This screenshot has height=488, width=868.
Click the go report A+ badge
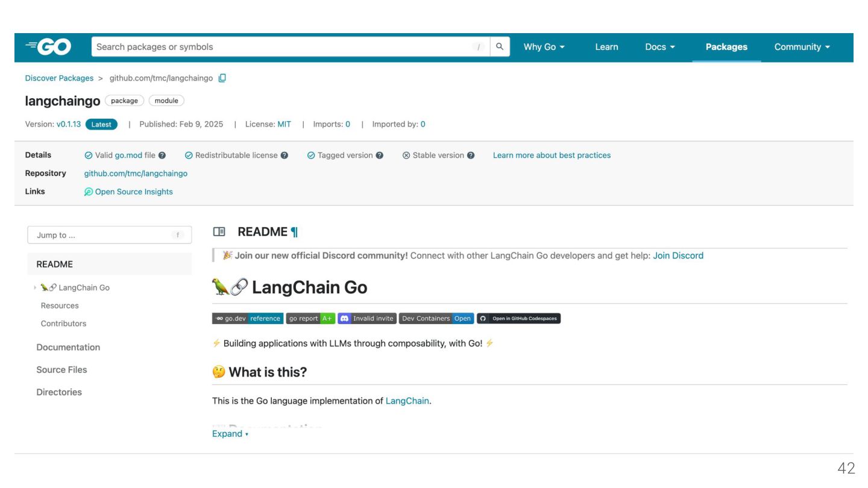tap(310, 319)
